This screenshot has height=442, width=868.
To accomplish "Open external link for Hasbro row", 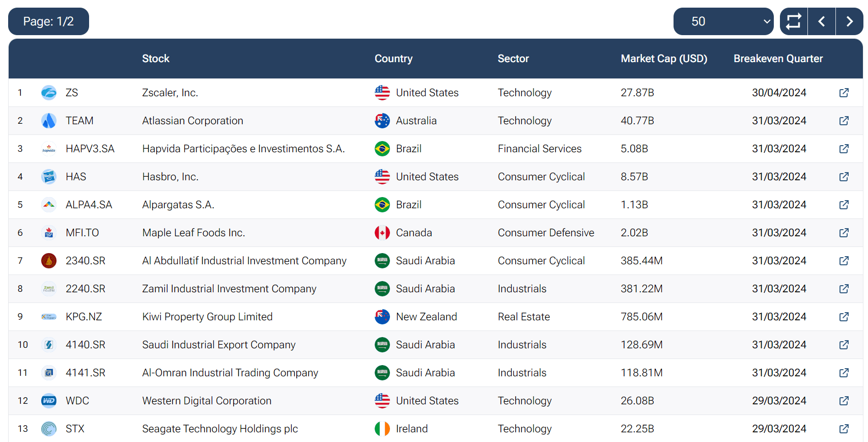I will pos(844,177).
